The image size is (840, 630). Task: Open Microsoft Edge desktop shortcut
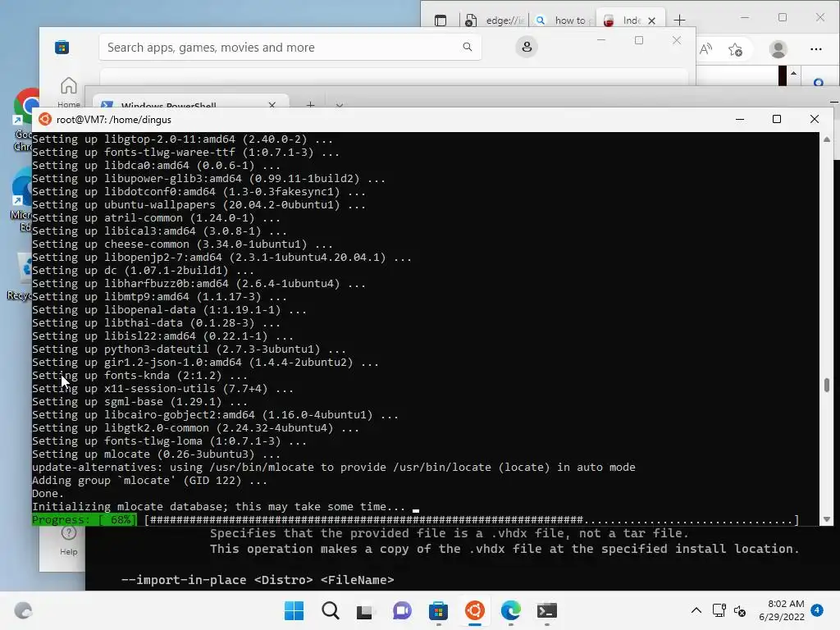coord(21,200)
